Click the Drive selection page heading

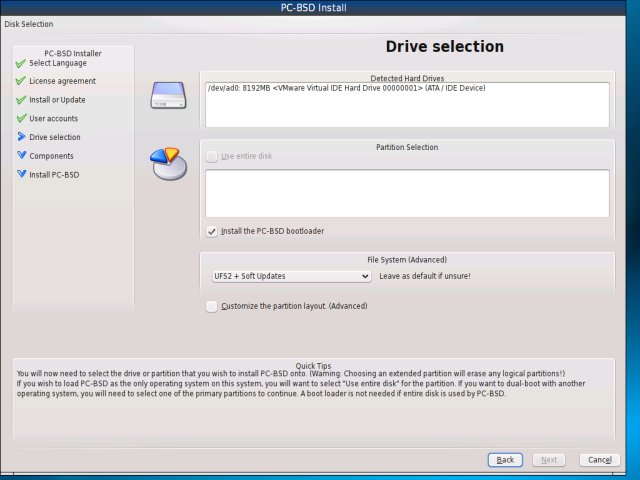point(444,47)
